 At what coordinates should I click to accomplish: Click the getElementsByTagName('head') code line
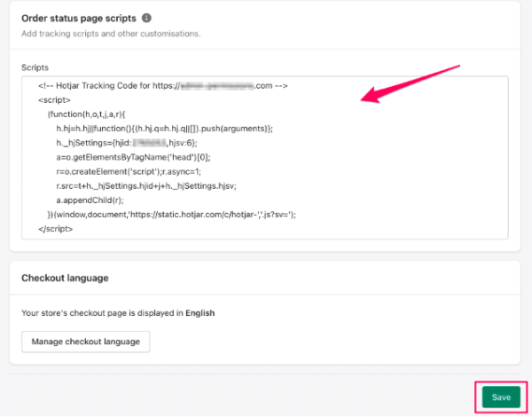coord(133,157)
